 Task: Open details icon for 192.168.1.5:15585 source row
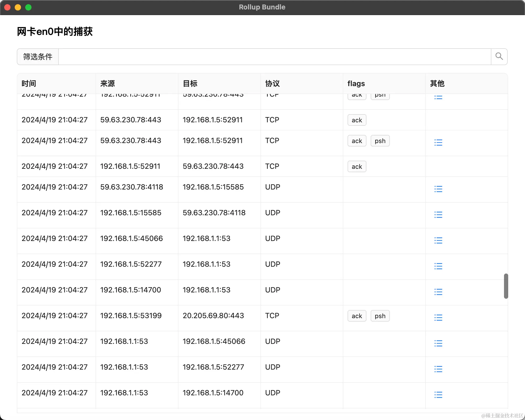[438, 215]
